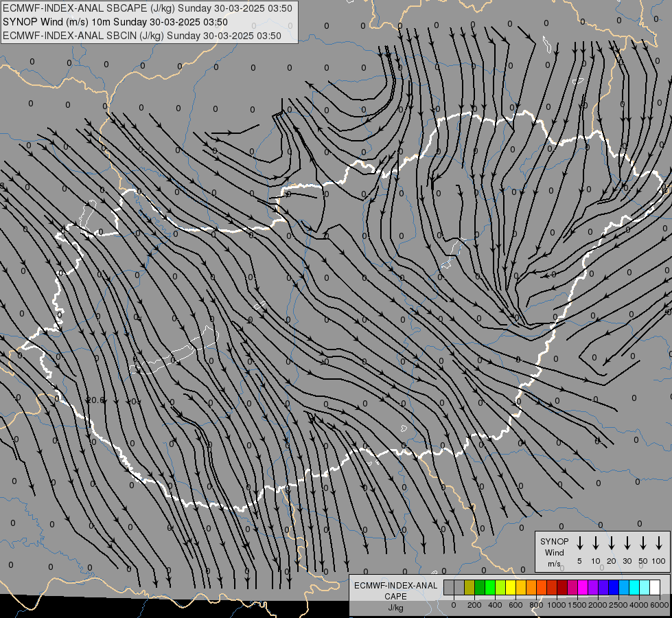Viewport: 672px width, 618px height.
Task: Select the lime yellow-green CAPE swatch
Action: tap(500, 587)
